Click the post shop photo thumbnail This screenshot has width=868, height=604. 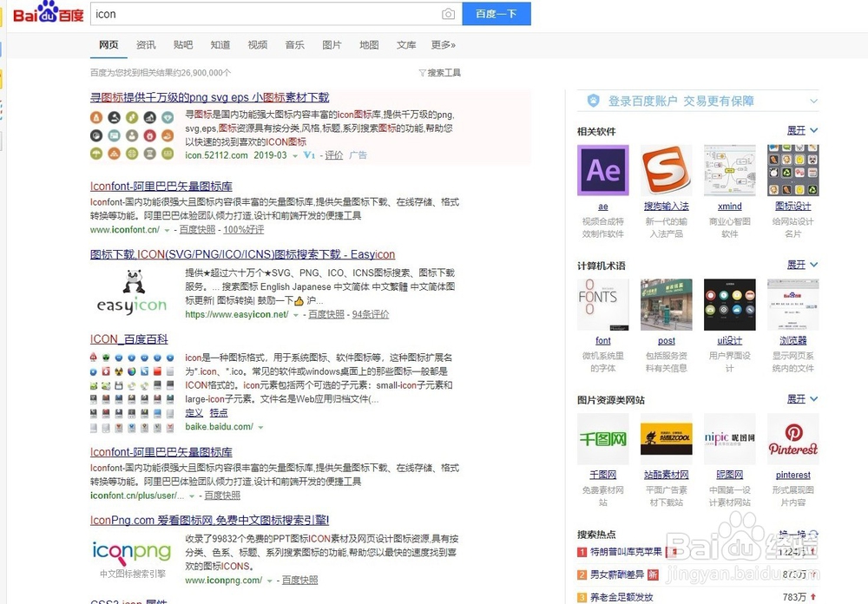click(x=667, y=305)
